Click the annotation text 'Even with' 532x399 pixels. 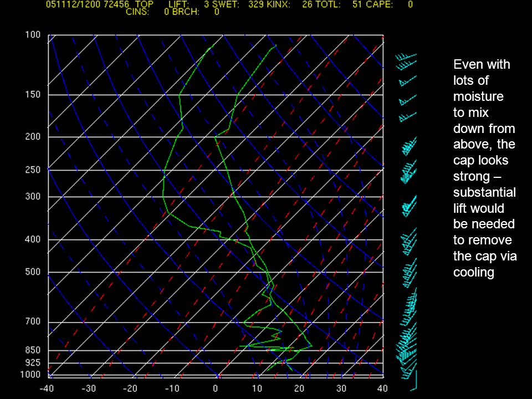(482, 64)
